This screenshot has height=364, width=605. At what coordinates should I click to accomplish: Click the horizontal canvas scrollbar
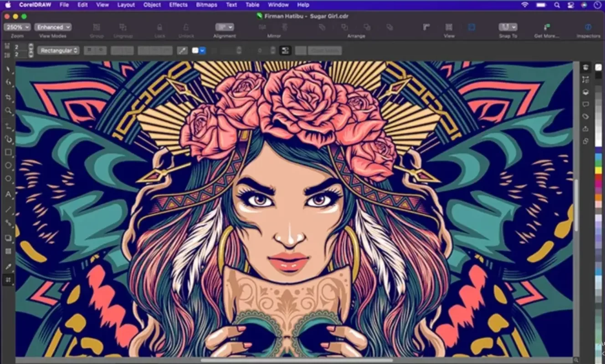[296, 360]
